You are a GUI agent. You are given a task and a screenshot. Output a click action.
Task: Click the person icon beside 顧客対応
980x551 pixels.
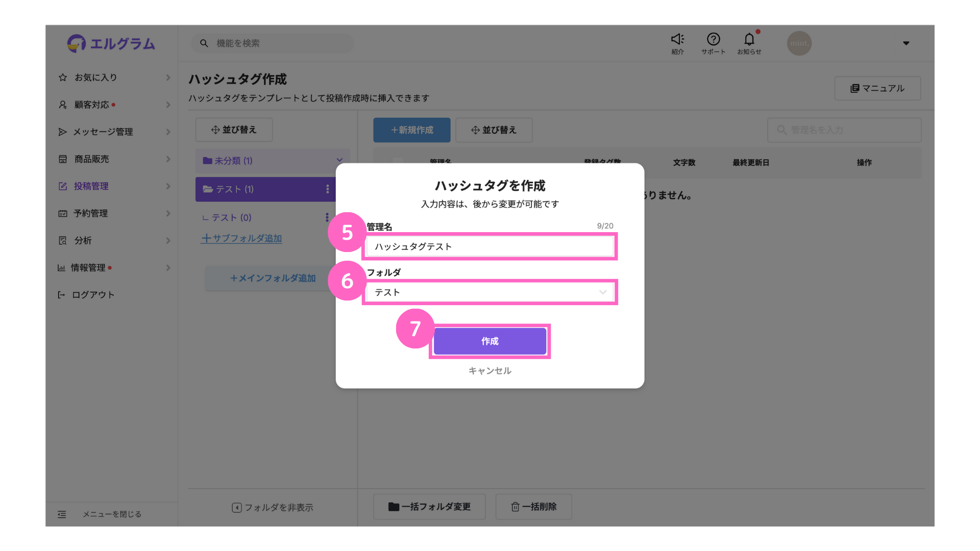pyautogui.click(x=63, y=105)
